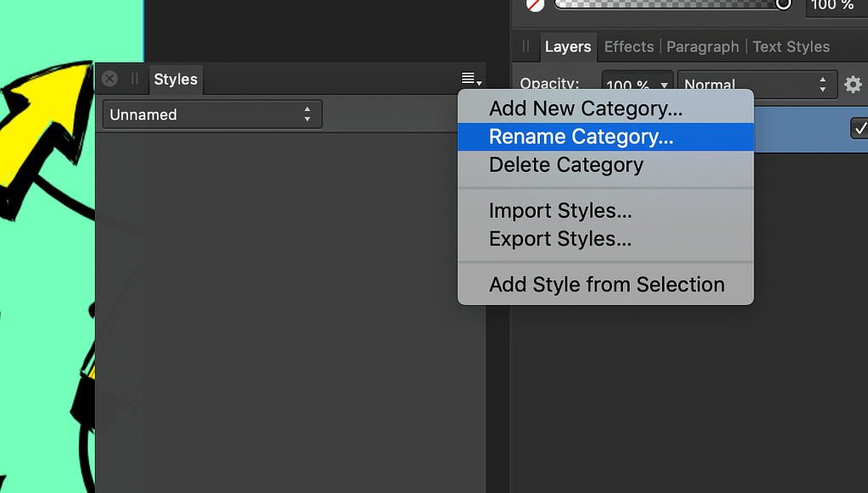
Task: Open the Unnamed category dropdown
Action: click(212, 114)
